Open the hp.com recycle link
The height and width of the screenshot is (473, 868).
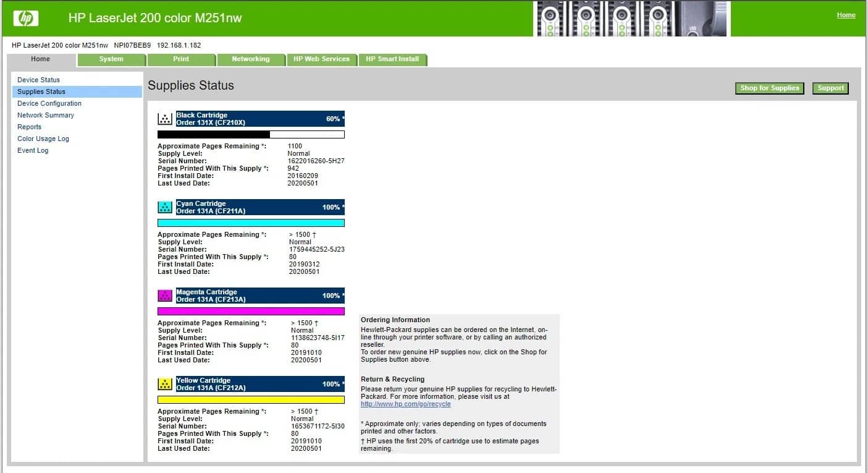click(406, 404)
